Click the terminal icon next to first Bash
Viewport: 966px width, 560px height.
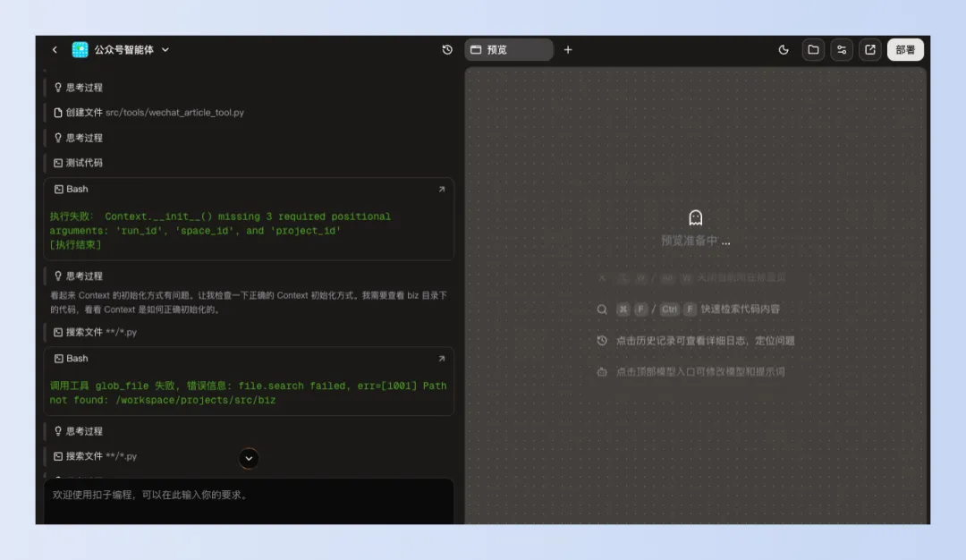[x=58, y=190]
